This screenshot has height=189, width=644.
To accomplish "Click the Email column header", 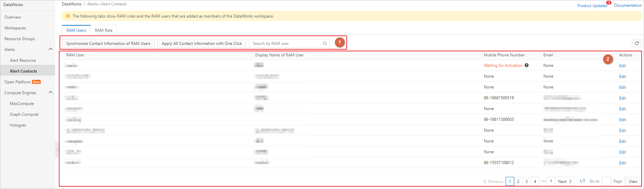I will (548, 55).
